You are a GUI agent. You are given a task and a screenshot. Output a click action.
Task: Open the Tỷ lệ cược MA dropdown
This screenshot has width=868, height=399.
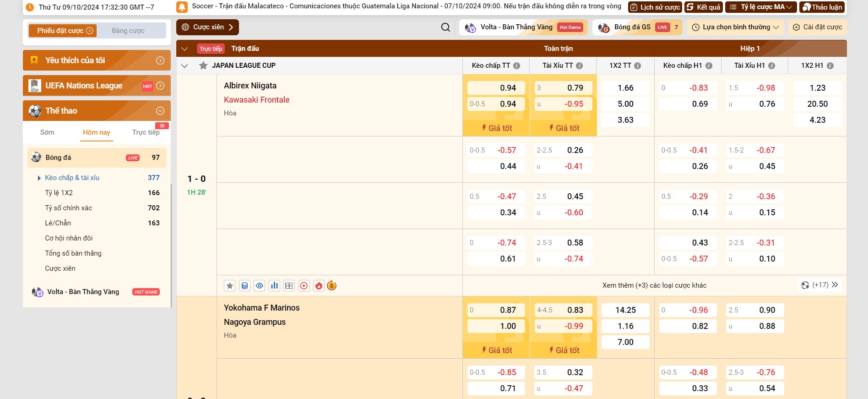(761, 7)
